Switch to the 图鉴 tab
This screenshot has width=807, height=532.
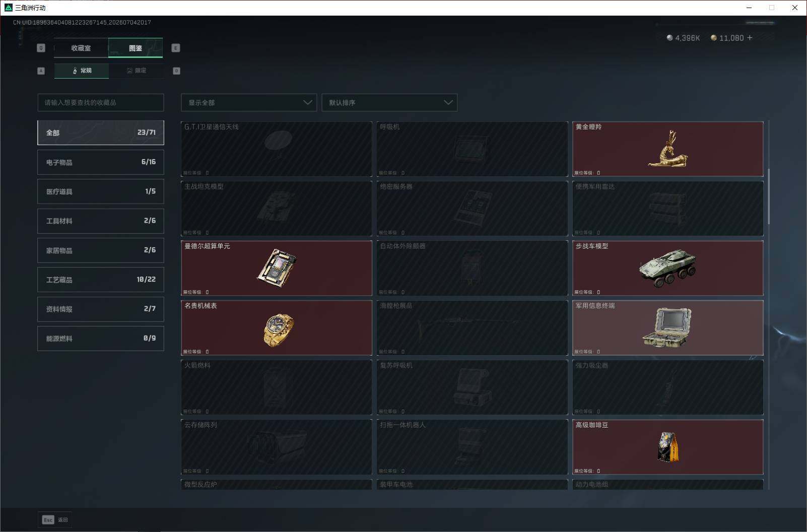(136, 48)
